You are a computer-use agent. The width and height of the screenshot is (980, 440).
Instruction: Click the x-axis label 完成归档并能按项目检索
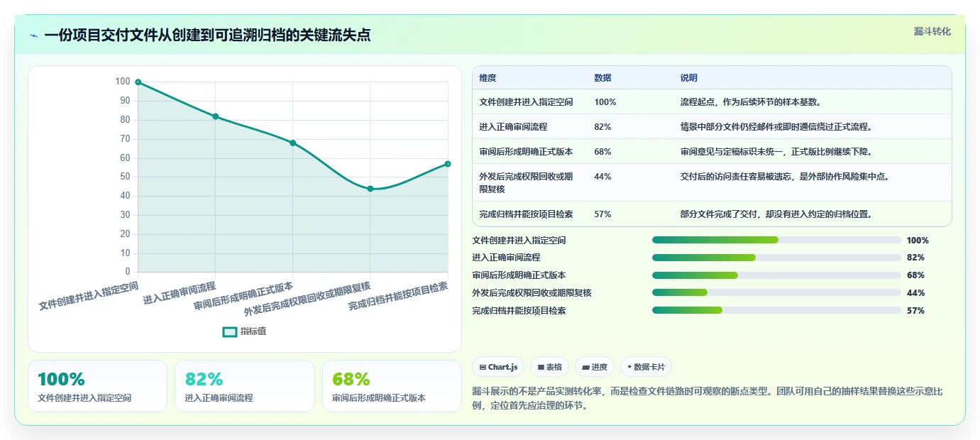click(x=398, y=296)
